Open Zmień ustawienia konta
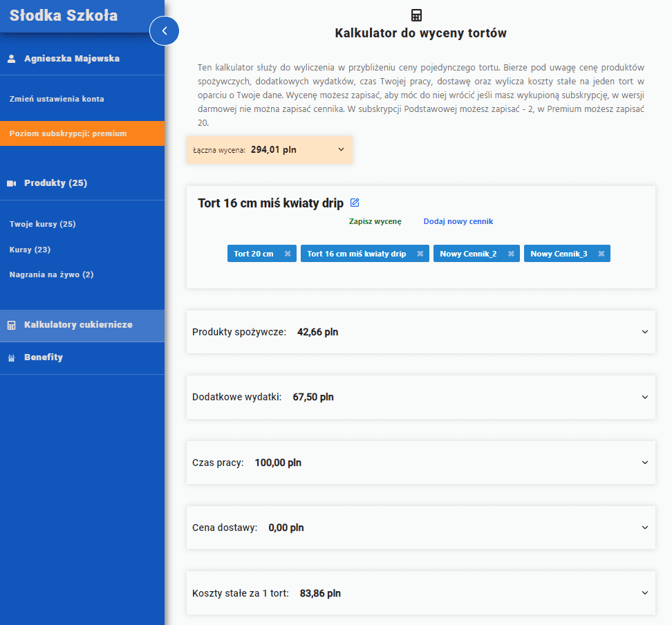The width and height of the screenshot is (672, 625). (x=57, y=99)
